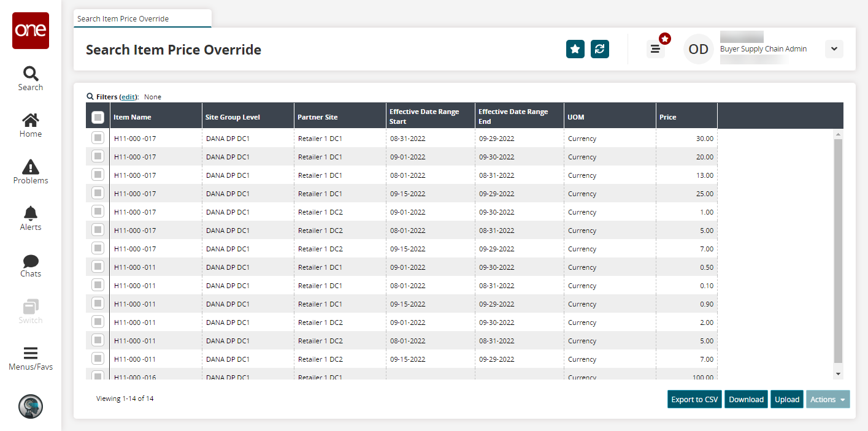Image resolution: width=868 pixels, height=431 pixels.
Task: Sort by UOM column header
Action: tap(610, 116)
